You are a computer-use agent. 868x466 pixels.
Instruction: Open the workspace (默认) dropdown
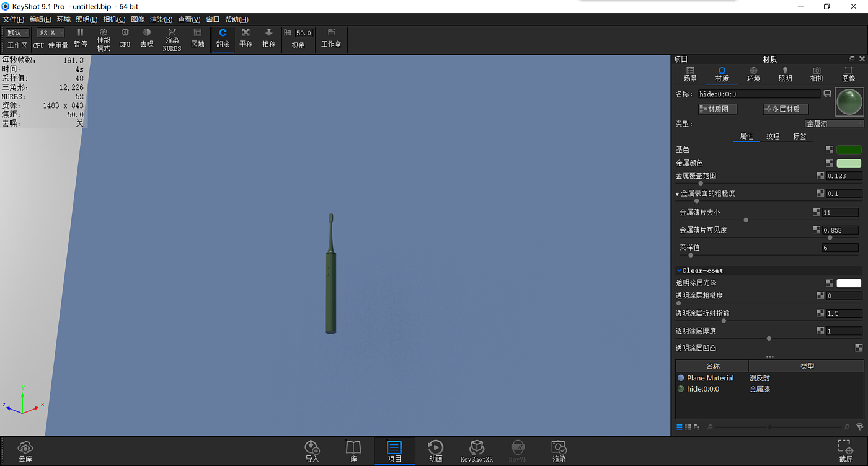[x=17, y=33]
